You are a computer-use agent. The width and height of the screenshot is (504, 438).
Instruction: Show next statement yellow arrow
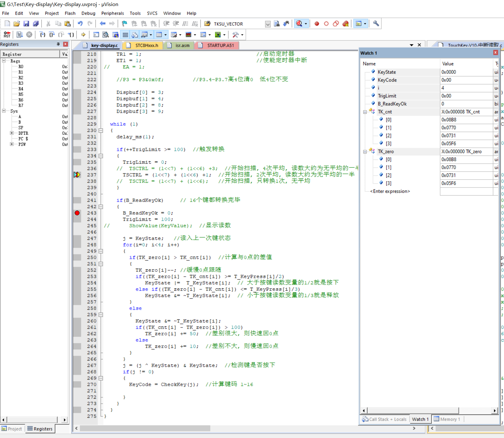(83, 35)
